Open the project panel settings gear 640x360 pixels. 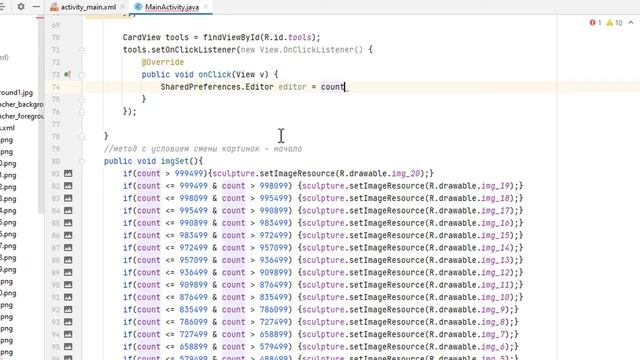coord(20,7)
